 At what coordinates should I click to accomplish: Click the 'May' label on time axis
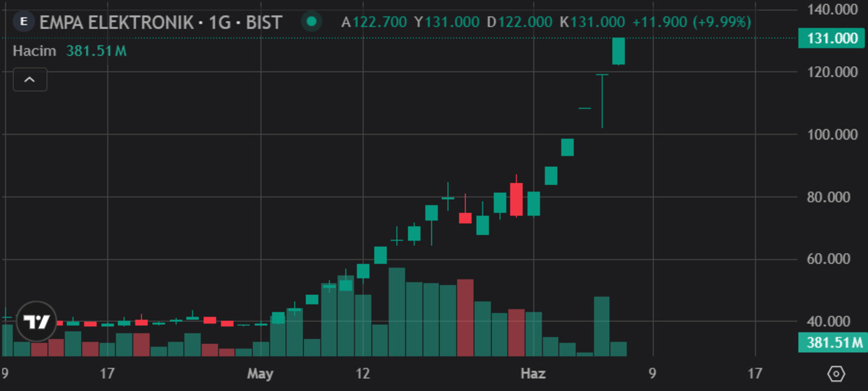point(260,374)
